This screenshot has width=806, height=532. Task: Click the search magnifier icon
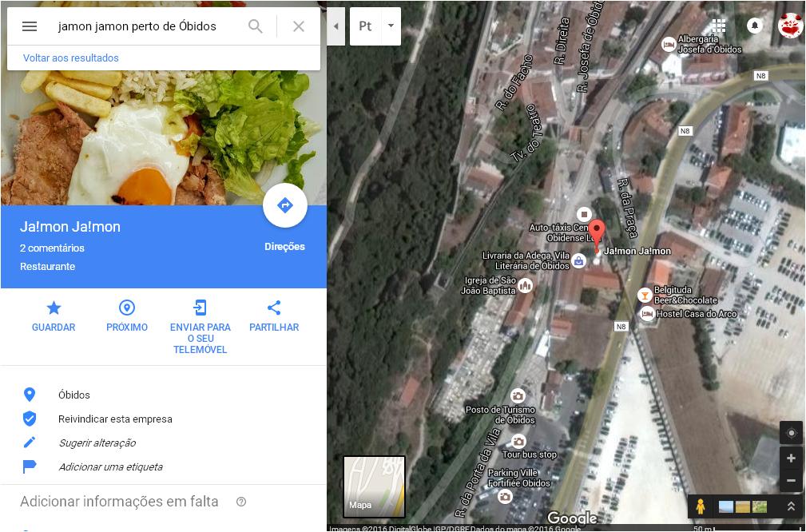click(x=255, y=26)
